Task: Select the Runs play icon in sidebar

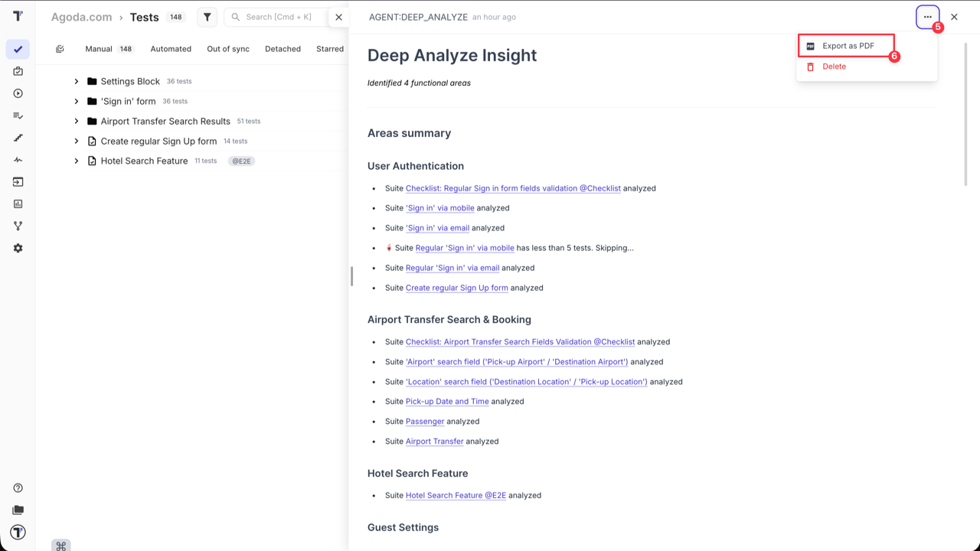Action: (18, 93)
